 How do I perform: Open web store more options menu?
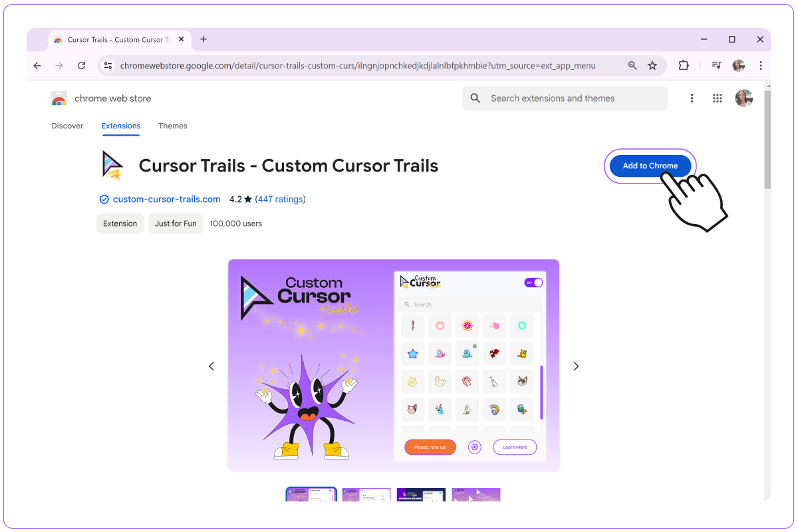pos(692,98)
